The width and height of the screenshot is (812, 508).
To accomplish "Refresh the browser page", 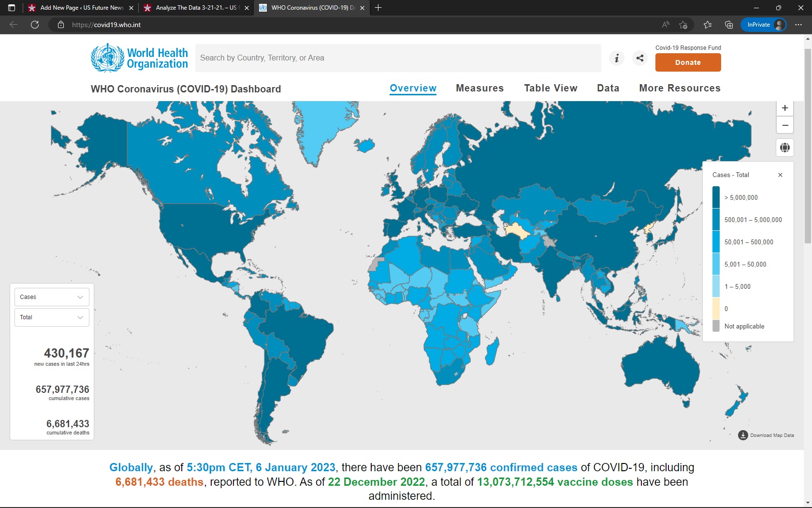I will pyautogui.click(x=35, y=25).
